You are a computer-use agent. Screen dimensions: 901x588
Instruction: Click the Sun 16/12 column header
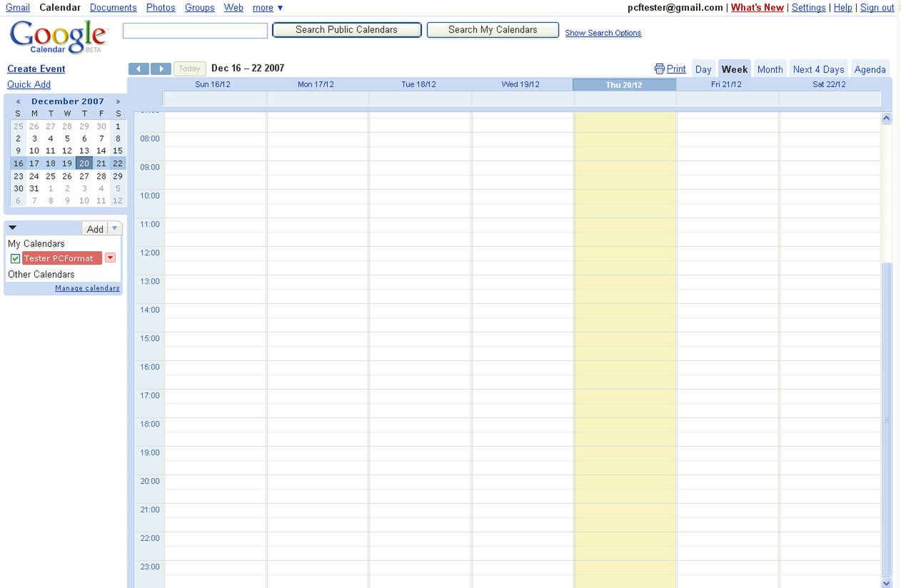click(213, 84)
